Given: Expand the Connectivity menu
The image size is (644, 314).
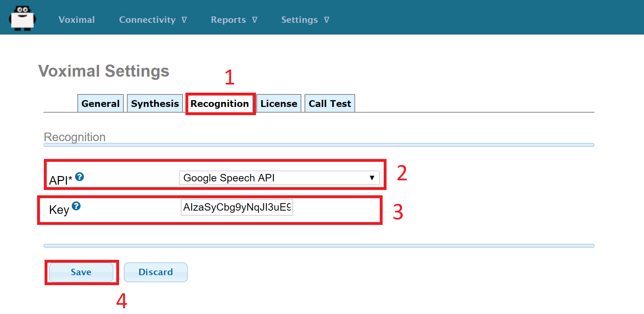Looking at the screenshot, I should (x=153, y=20).
